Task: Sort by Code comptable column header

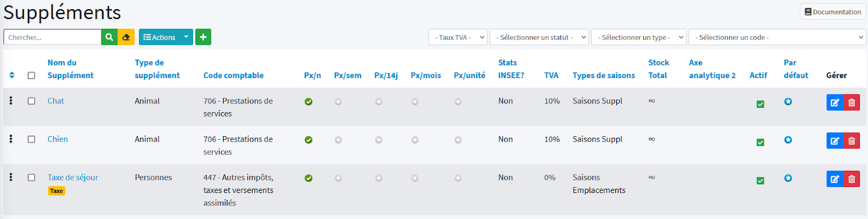Action: 233,75
